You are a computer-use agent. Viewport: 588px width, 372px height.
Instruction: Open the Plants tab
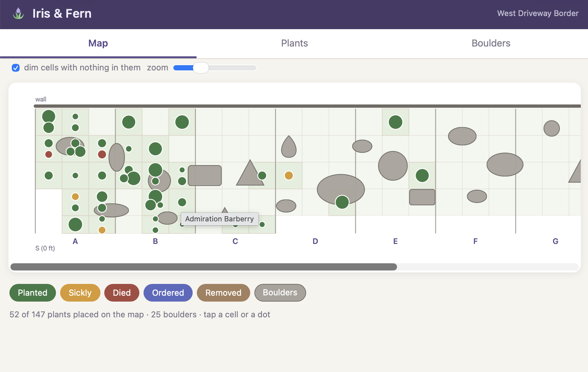coord(294,43)
